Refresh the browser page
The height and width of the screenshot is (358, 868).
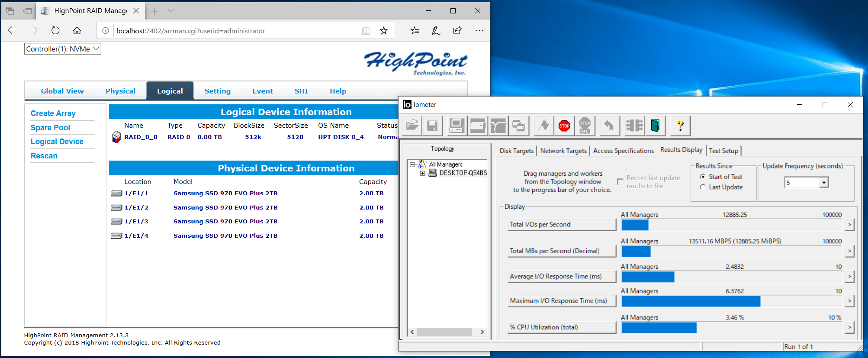pyautogui.click(x=55, y=30)
